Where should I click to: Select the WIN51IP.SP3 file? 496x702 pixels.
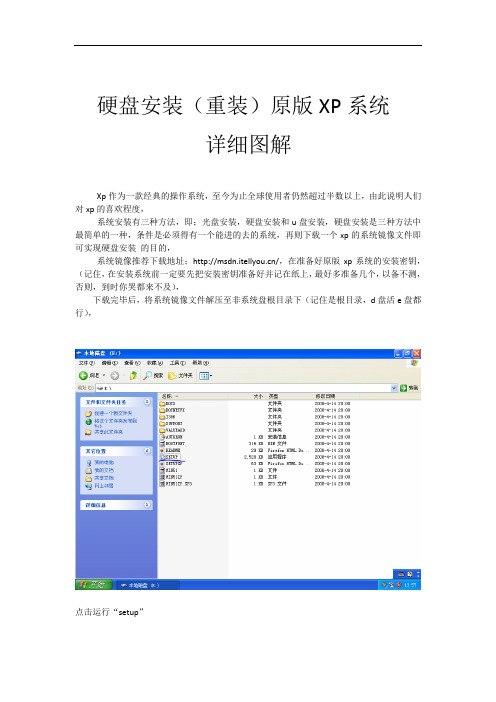coord(175,484)
